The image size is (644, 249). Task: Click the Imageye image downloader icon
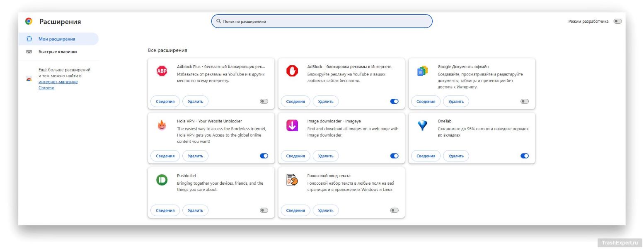click(x=292, y=125)
